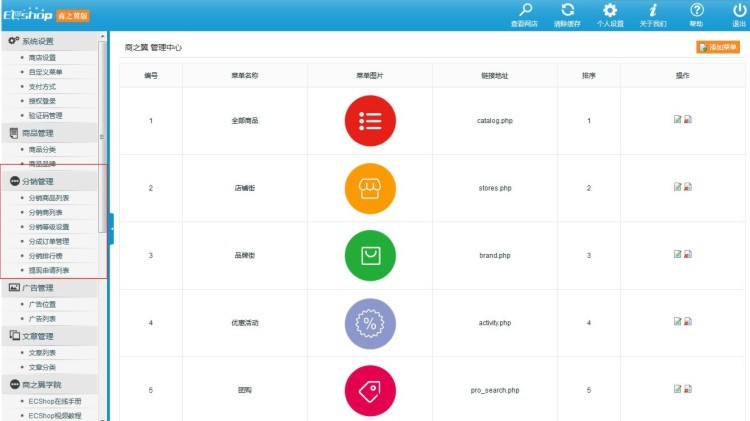This screenshot has height=421, width=750.
Task: Click the activity.php link address cell
Action: click(495, 323)
